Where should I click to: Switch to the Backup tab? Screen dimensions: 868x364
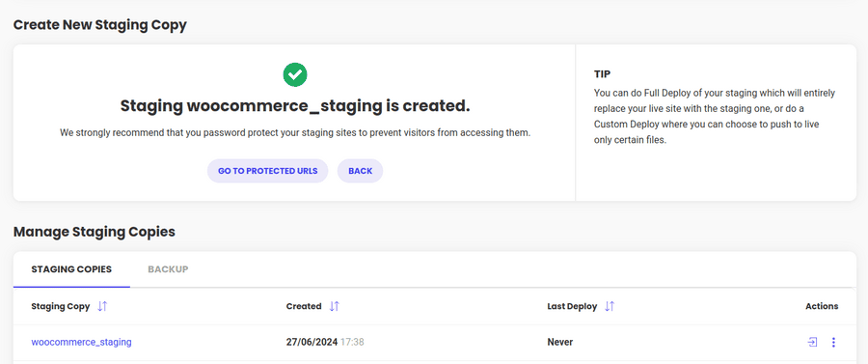click(x=168, y=269)
